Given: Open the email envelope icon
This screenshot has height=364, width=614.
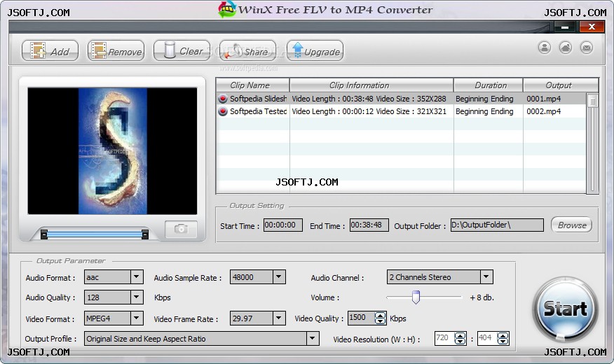Looking at the screenshot, I should [x=587, y=48].
